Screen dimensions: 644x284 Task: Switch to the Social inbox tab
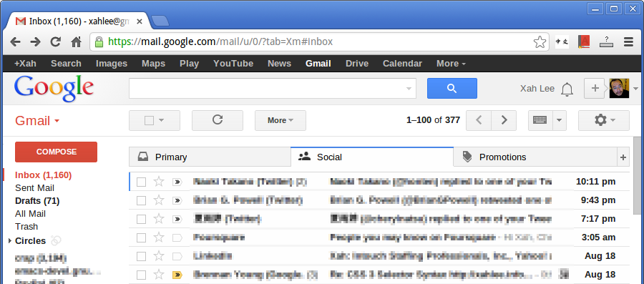point(371,157)
